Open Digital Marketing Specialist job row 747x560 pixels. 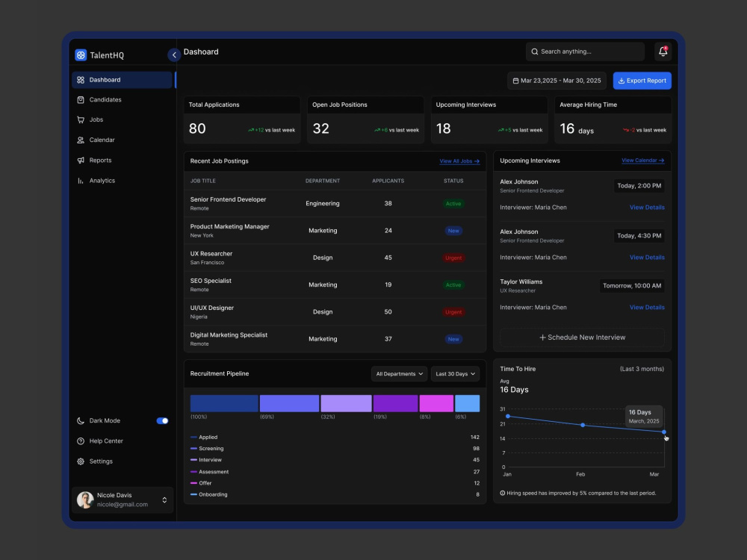click(x=335, y=340)
